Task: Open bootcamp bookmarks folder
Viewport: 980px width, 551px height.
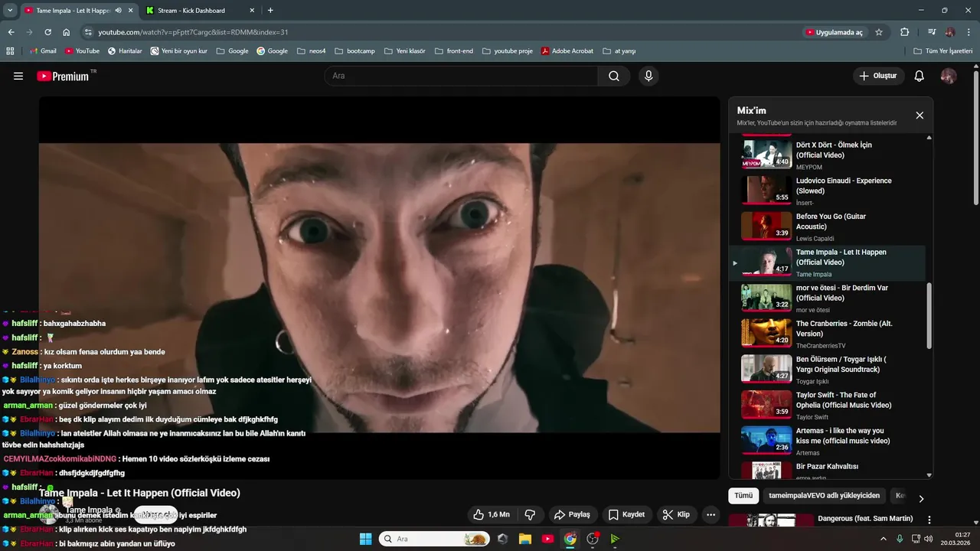Action: point(355,51)
